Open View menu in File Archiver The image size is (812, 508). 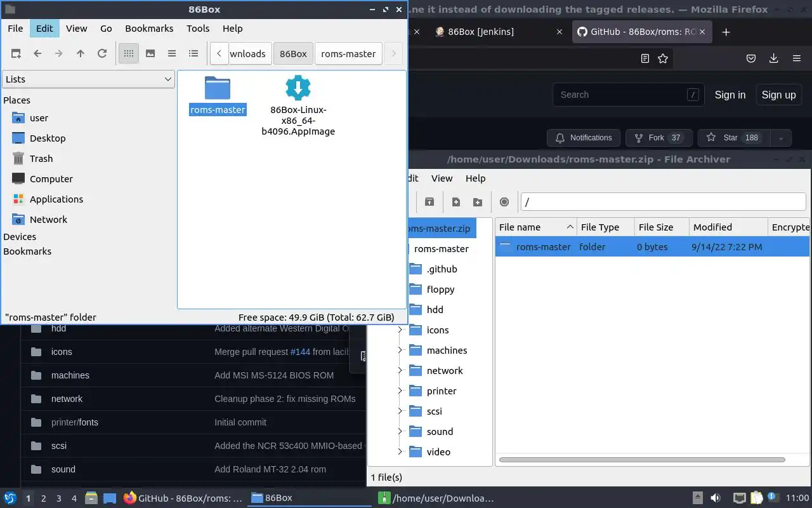(x=442, y=178)
